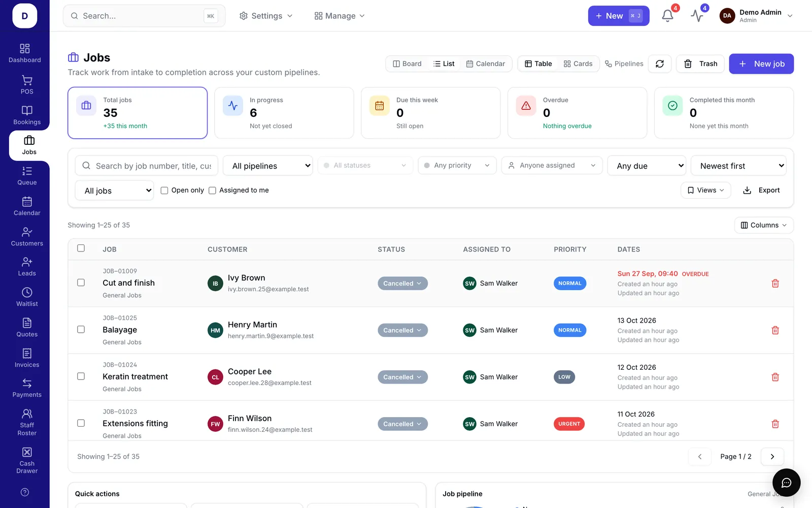
Task: Open the Any priority filter
Action: (x=457, y=166)
